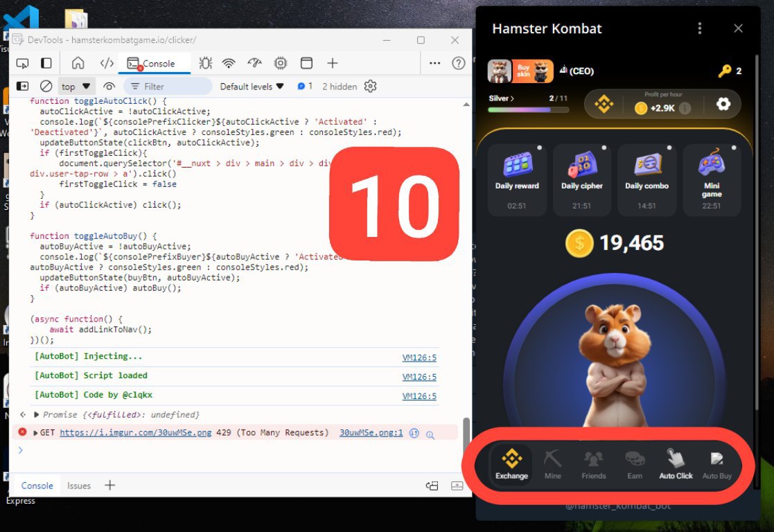Open the 30uwMSe.png:1 source link
The height and width of the screenshot is (532, 774).
(371, 433)
